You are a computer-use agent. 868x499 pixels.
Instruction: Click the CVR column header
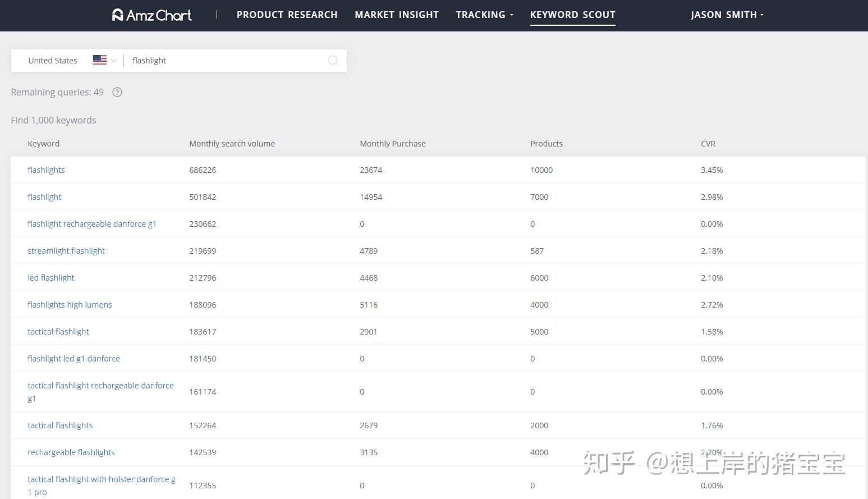[x=708, y=144]
